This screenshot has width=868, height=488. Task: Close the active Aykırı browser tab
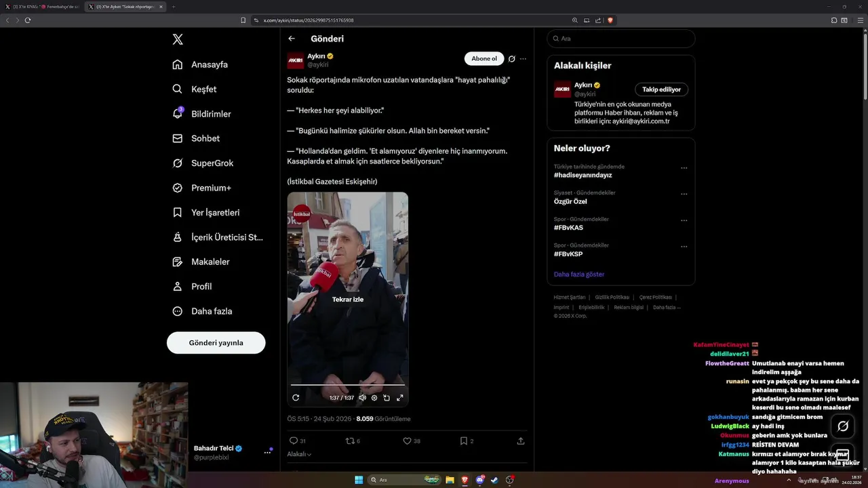coord(161,7)
